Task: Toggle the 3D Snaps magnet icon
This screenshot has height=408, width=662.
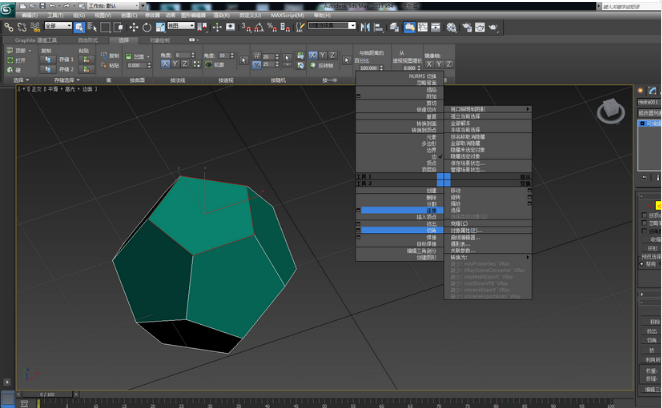Action: click(246, 27)
